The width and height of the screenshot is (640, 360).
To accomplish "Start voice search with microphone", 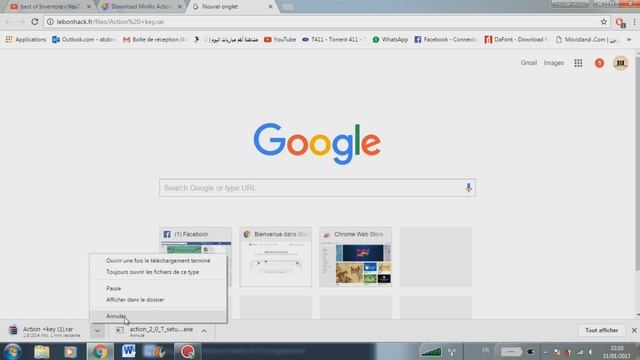I will 468,188.
